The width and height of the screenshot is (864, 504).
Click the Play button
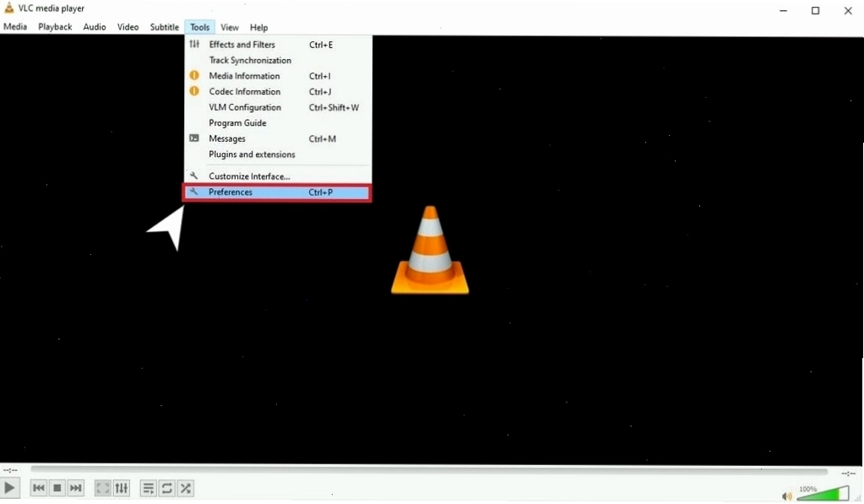point(9,488)
